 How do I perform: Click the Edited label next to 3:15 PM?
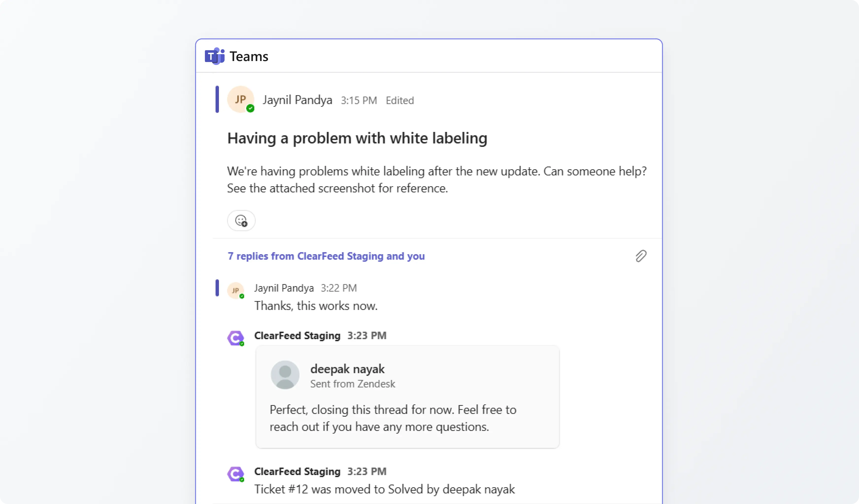(x=399, y=100)
